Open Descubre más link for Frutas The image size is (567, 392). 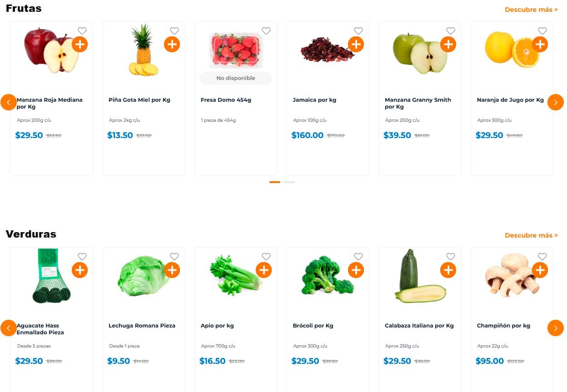click(531, 10)
